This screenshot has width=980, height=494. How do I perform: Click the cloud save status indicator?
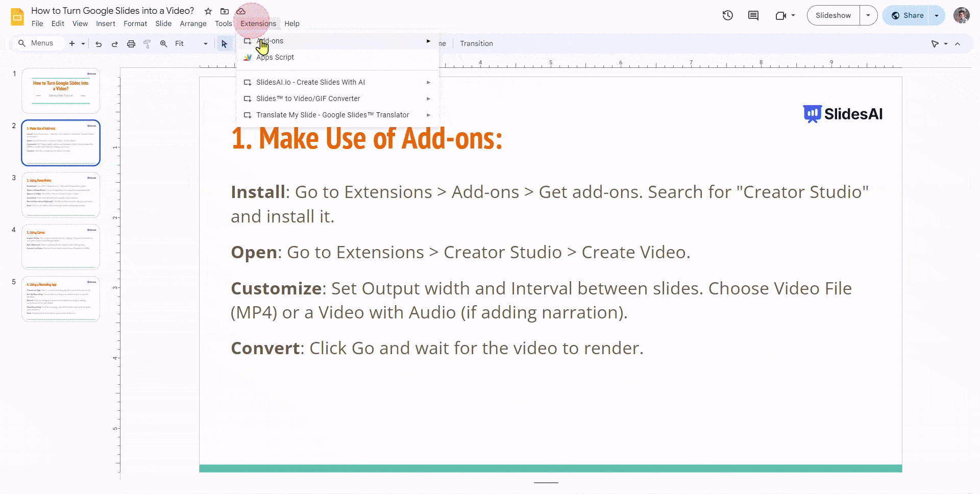240,11
